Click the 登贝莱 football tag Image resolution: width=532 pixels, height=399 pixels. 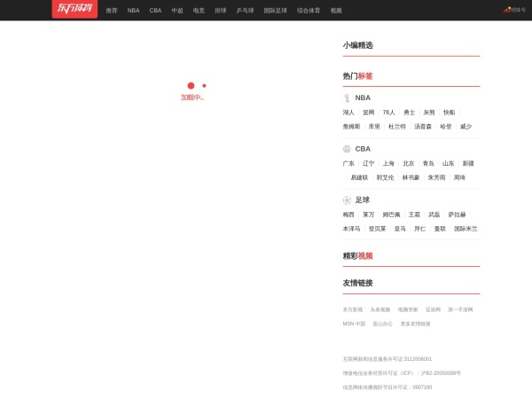[378, 229]
